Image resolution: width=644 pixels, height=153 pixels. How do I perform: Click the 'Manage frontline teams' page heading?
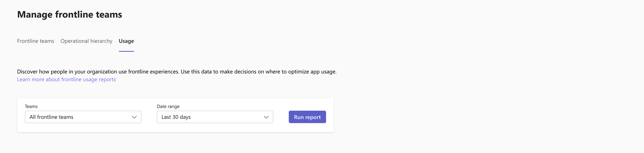coord(70,14)
